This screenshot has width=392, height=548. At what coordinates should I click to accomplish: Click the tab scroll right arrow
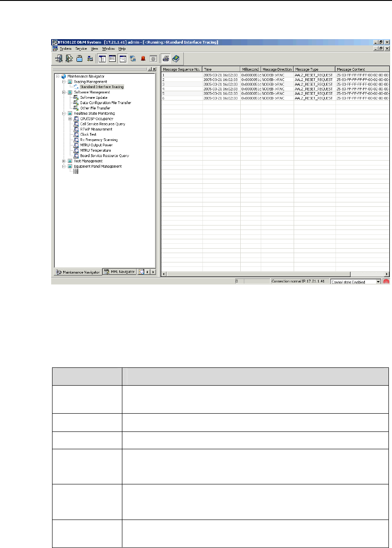coord(153,272)
